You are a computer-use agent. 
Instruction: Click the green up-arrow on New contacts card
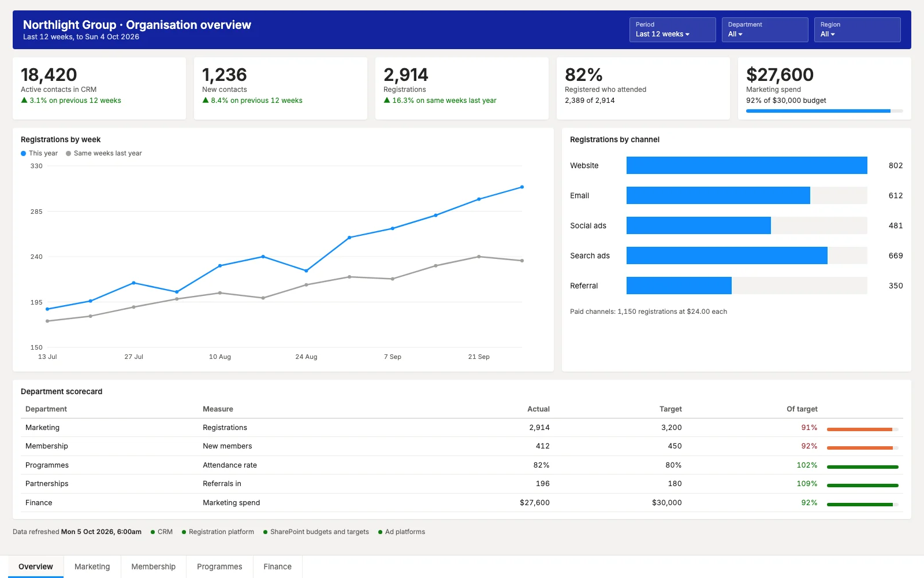point(206,100)
